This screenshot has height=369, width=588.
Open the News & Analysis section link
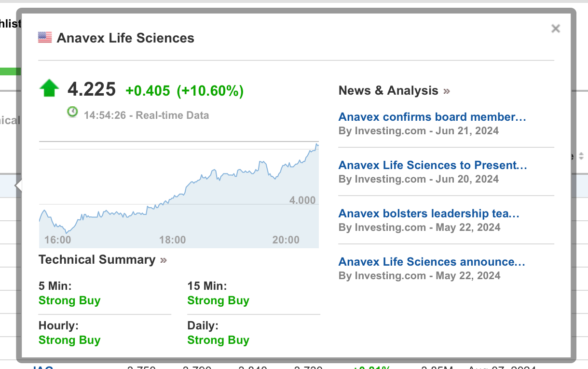(388, 90)
